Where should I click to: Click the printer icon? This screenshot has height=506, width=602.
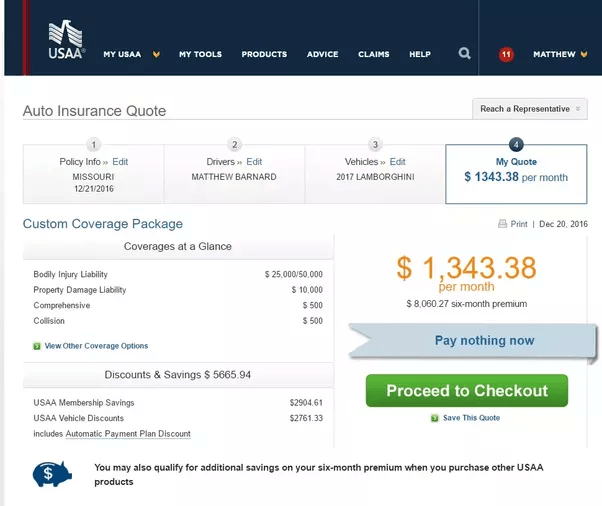coord(502,224)
